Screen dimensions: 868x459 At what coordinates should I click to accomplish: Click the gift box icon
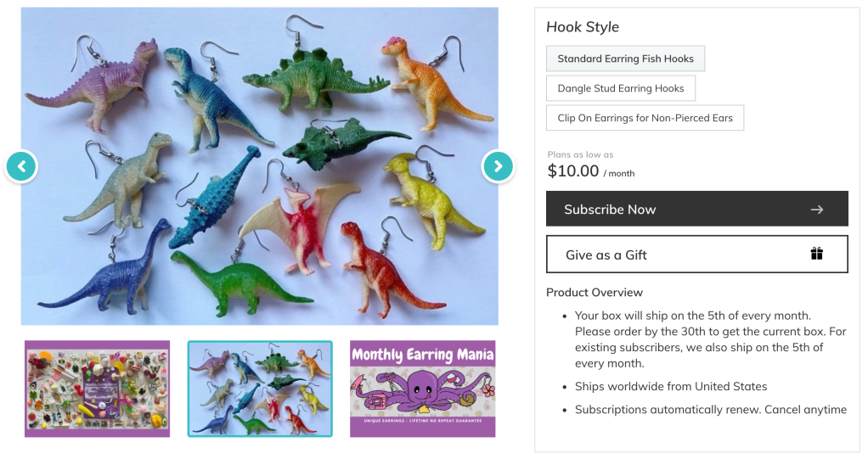[x=816, y=254]
